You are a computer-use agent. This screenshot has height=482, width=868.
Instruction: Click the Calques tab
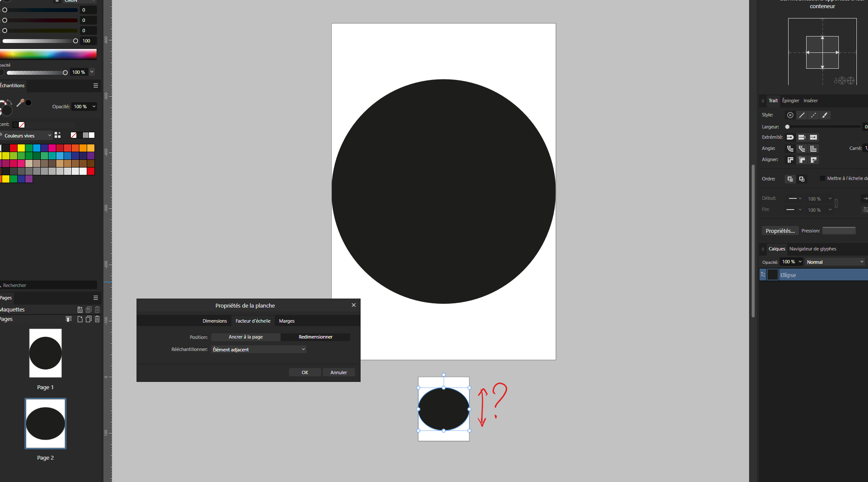[777, 249]
